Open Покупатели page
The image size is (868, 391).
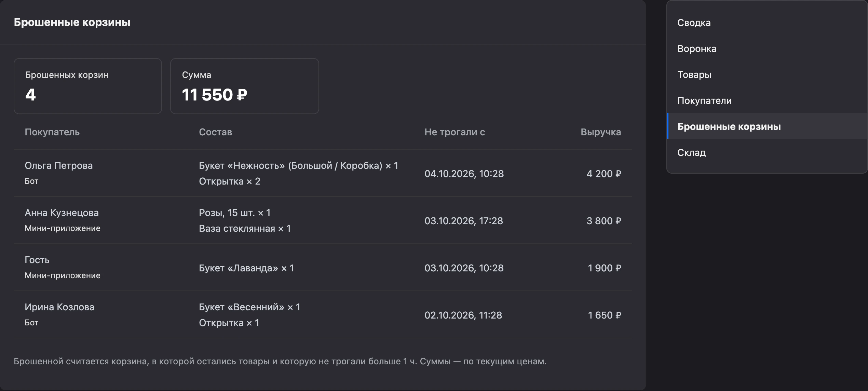(767, 100)
